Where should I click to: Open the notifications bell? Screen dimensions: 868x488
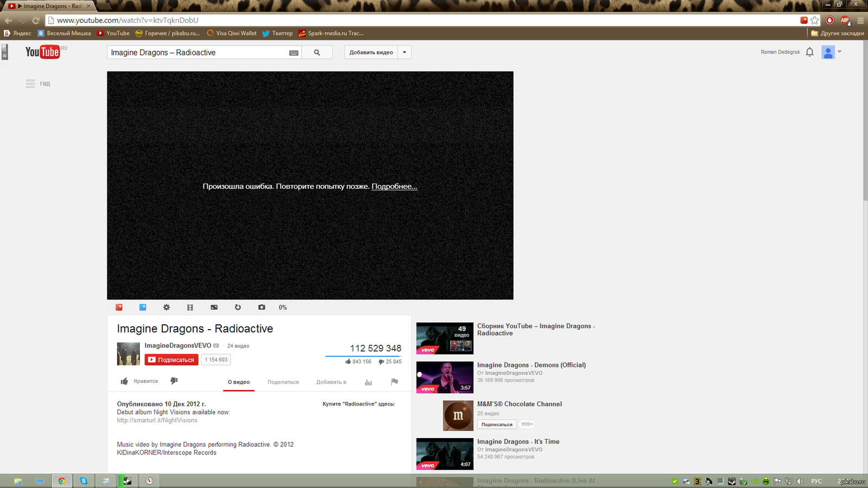809,52
